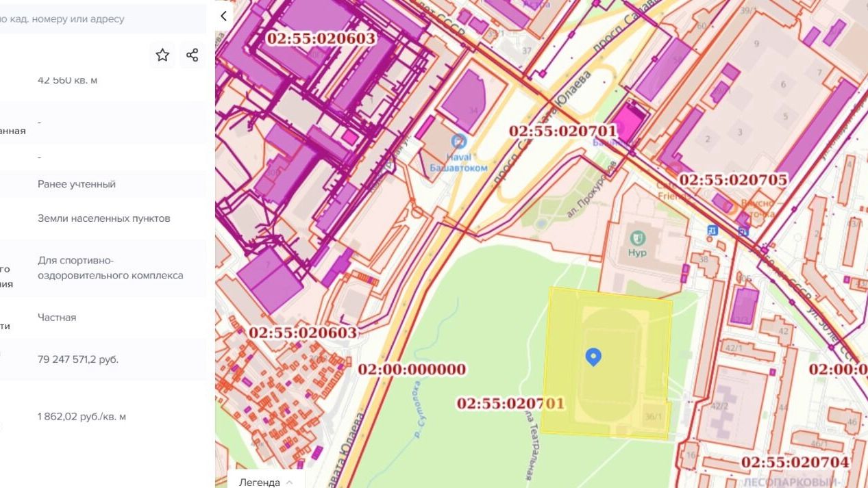Click cadastral label 02:00:000000 on map
This screenshot has height=488, width=868.
point(412,370)
